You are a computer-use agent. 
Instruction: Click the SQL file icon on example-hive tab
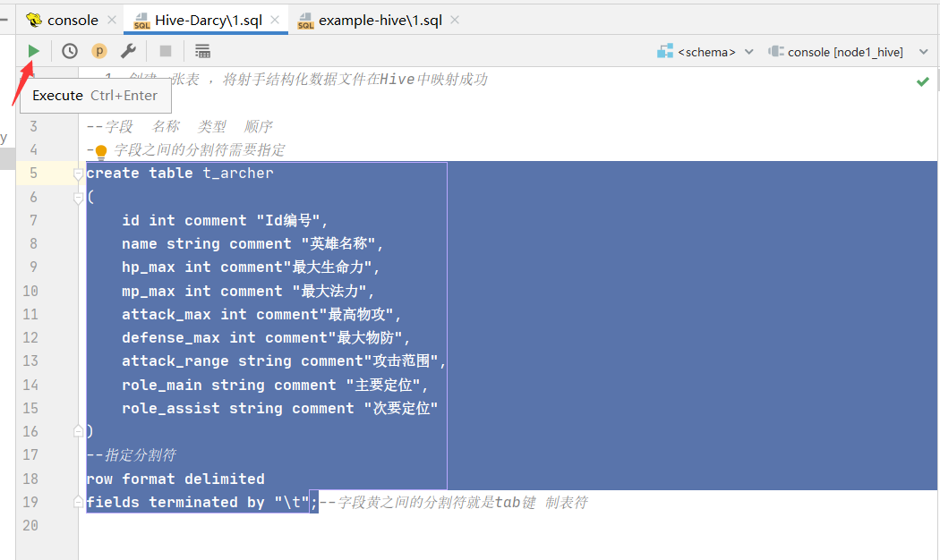(x=305, y=21)
